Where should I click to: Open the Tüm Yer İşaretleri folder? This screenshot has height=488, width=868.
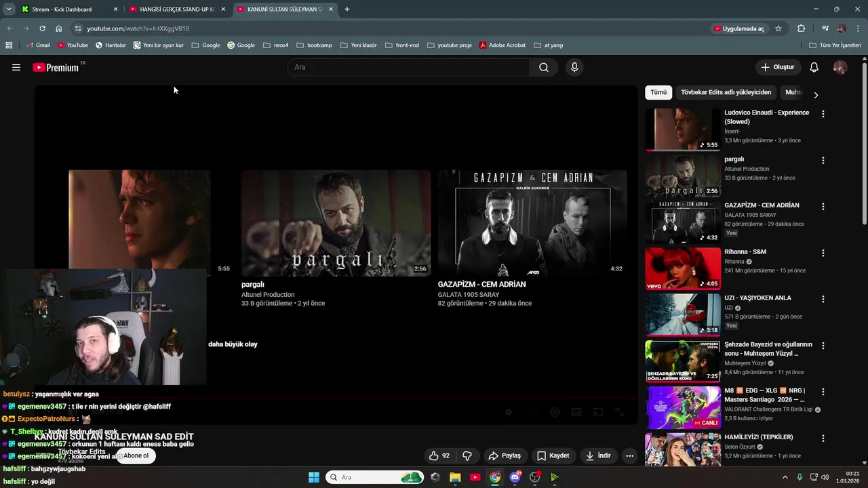point(835,45)
